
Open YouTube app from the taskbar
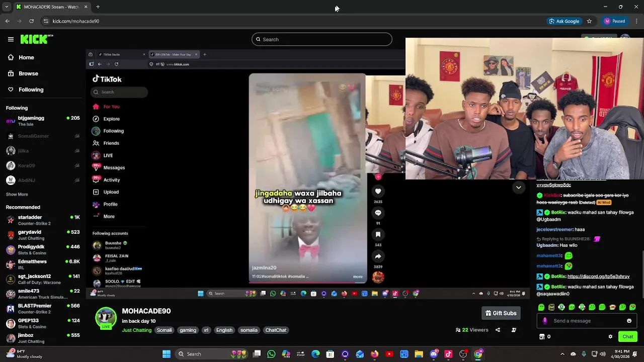[389, 354]
